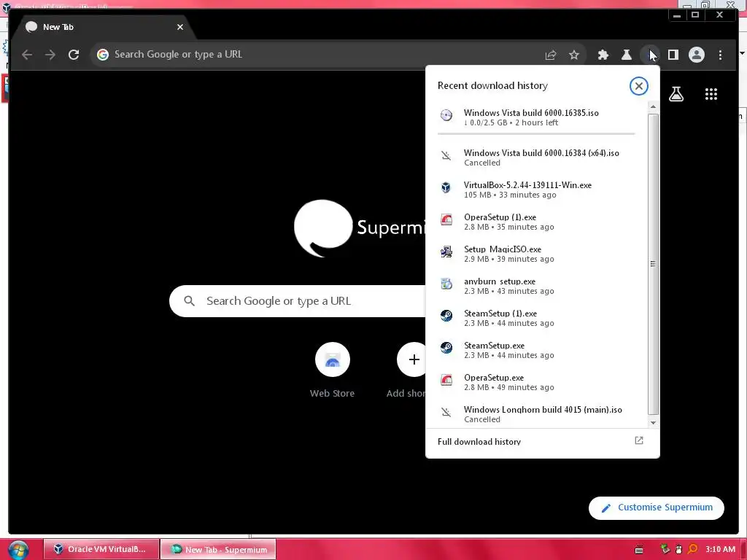Click the download list scroll down arrow
Image resolution: width=747 pixels, height=560 pixels.
653,422
